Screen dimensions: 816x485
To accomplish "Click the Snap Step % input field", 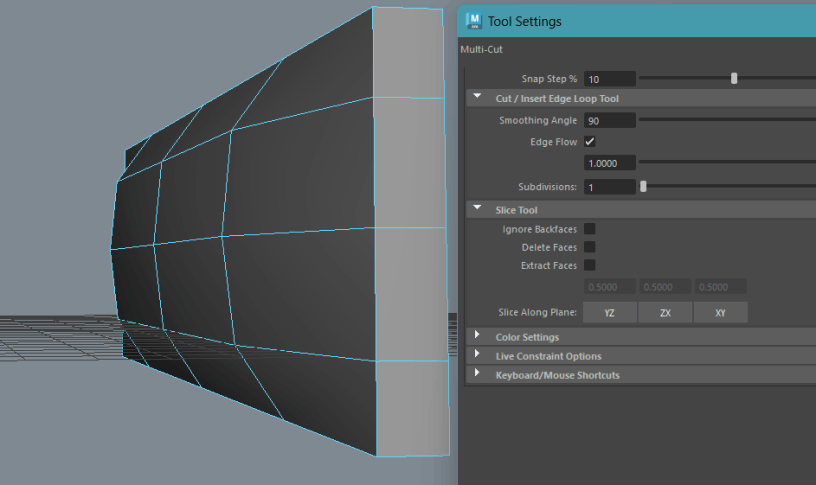I will (610, 79).
